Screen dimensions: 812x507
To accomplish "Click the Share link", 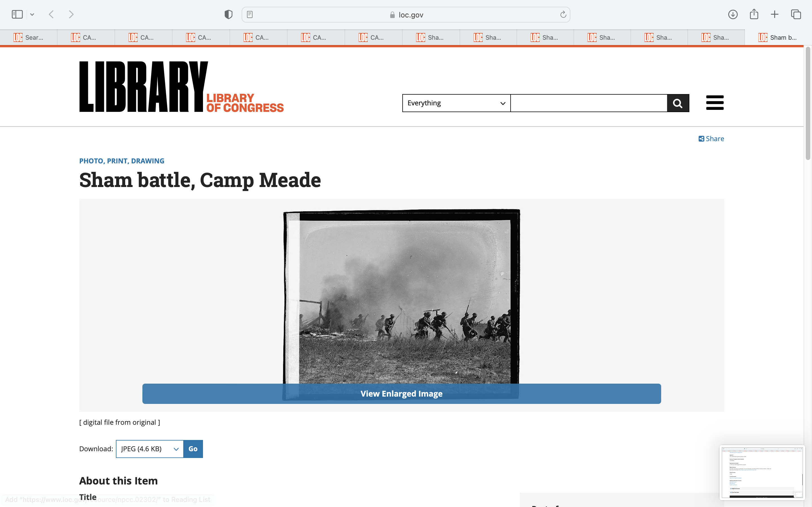I will click(x=711, y=139).
